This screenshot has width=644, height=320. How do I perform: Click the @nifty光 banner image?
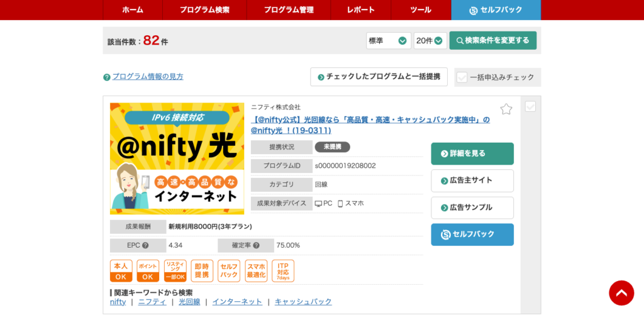[177, 158]
